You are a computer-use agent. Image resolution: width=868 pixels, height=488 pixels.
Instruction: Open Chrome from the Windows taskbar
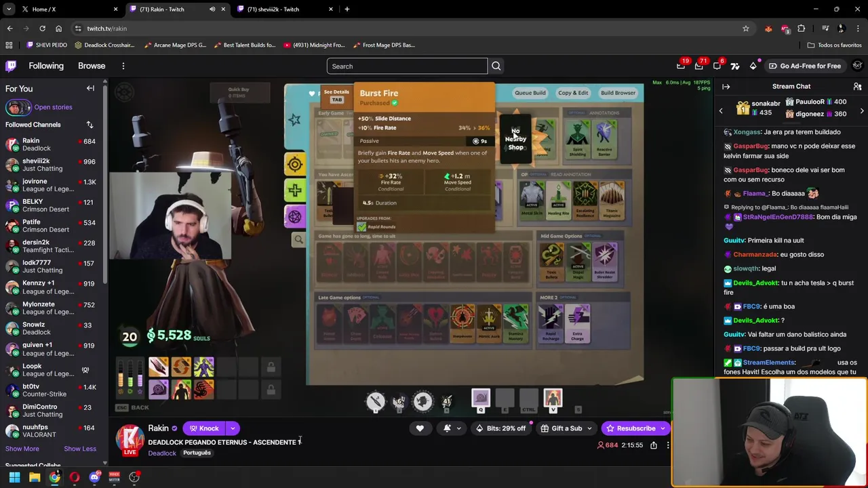[x=54, y=477]
